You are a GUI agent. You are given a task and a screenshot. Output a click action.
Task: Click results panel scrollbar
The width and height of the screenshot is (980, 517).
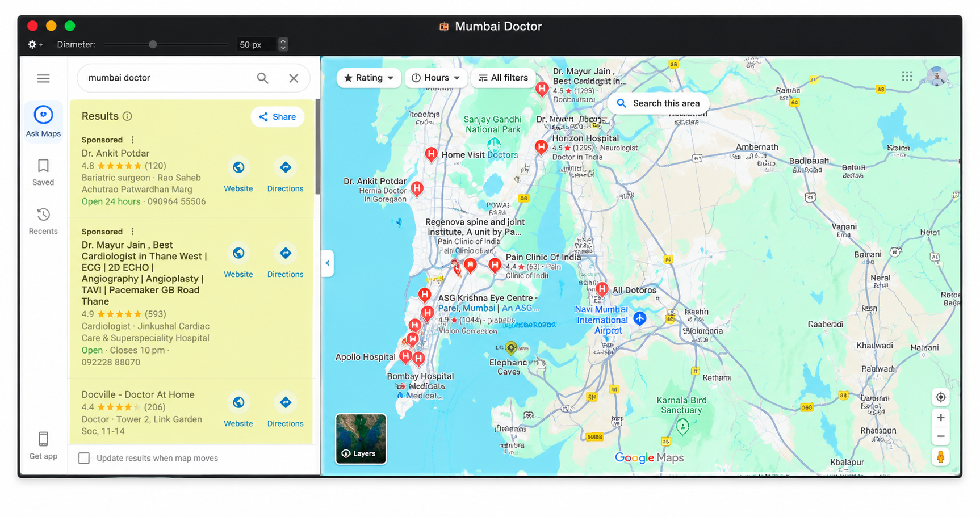pos(318,148)
